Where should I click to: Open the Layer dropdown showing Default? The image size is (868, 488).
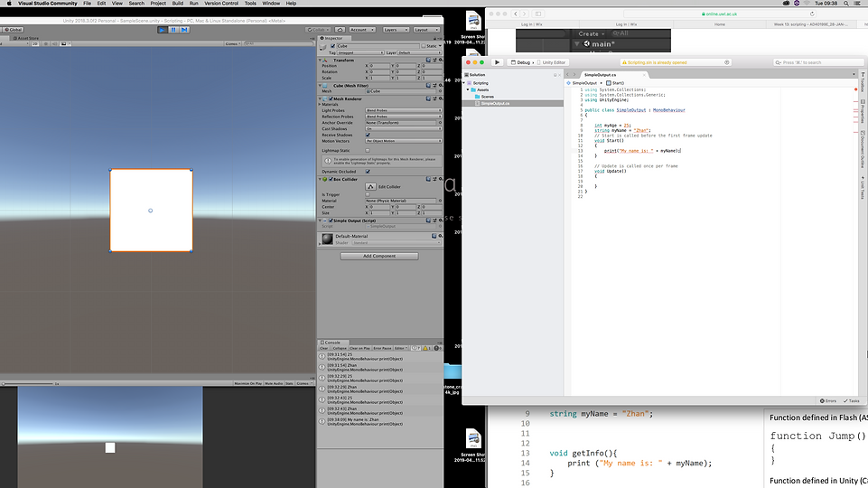[420, 52]
